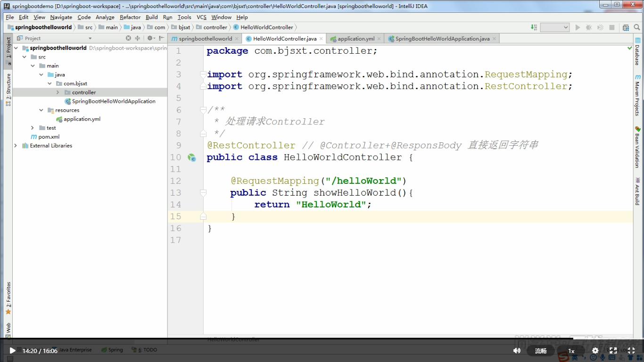Click the scroll-from-source target icon in Project panel

point(128,38)
